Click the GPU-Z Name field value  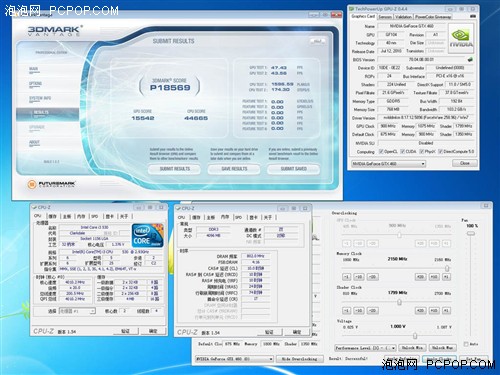(x=412, y=26)
